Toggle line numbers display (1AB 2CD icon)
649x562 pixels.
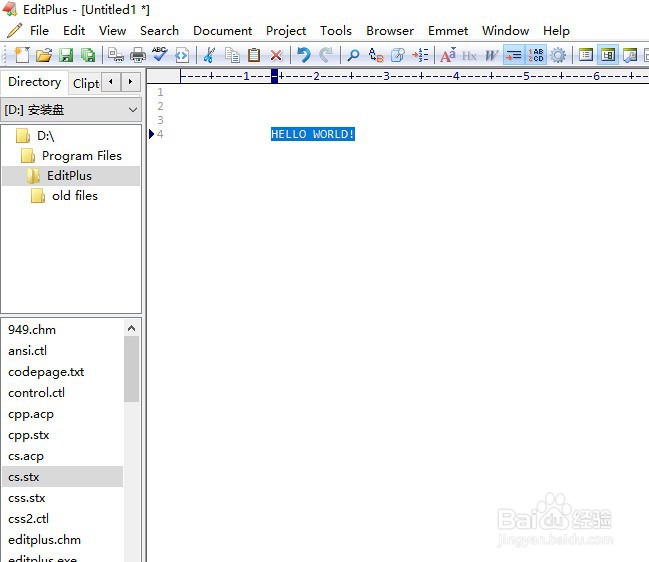coord(536,55)
